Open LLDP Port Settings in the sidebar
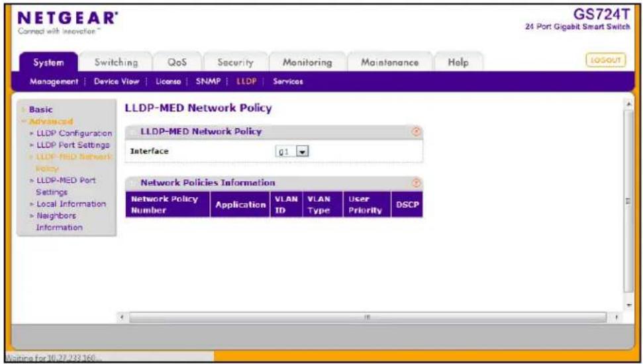Image resolution: width=643 pixels, height=364 pixels. (73, 145)
